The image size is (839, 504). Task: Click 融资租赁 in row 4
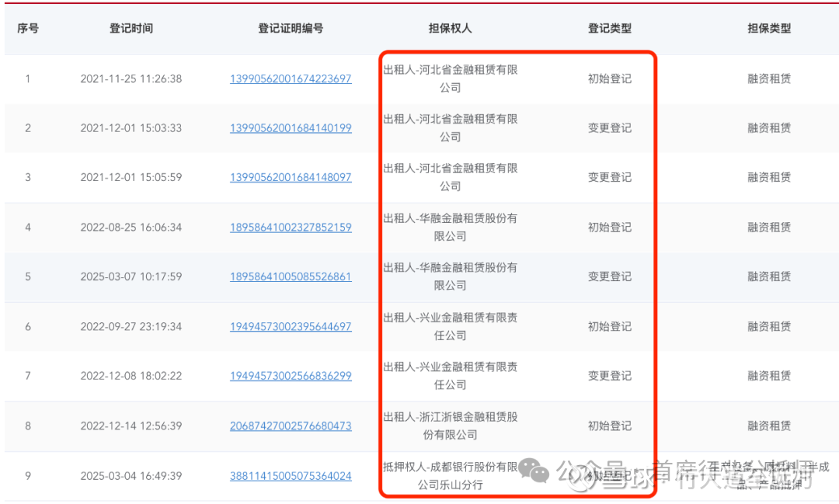tap(769, 228)
